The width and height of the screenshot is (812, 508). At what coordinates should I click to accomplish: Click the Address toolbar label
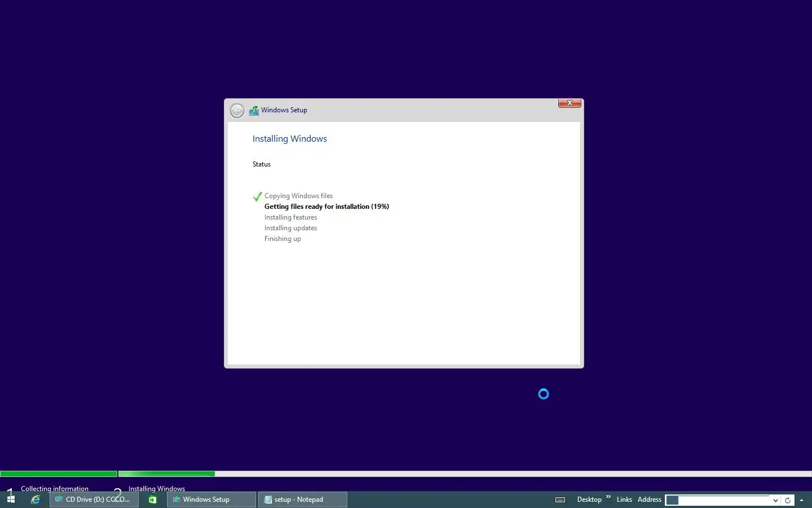(x=649, y=500)
